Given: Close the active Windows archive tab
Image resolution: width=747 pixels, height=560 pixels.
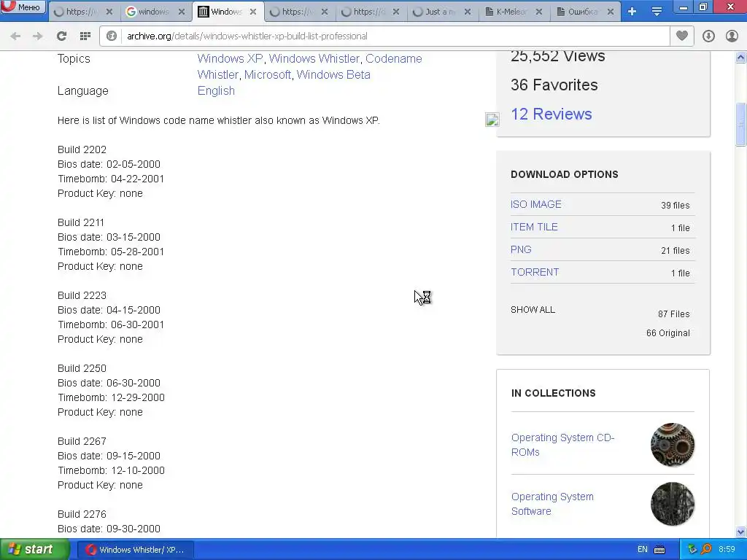Looking at the screenshot, I should point(253,12).
